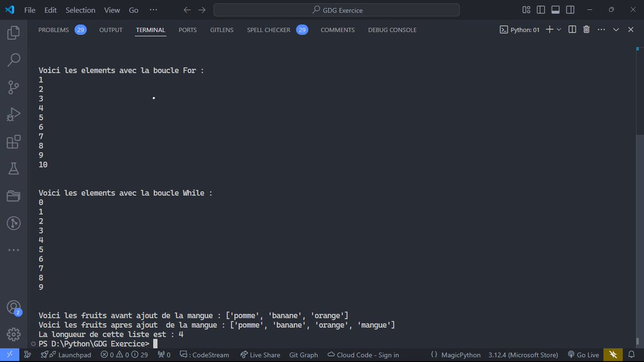Click the text 'La longueur de cette liste est : 4'
Image resolution: width=644 pixels, height=362 pixels.
[111, 334]
